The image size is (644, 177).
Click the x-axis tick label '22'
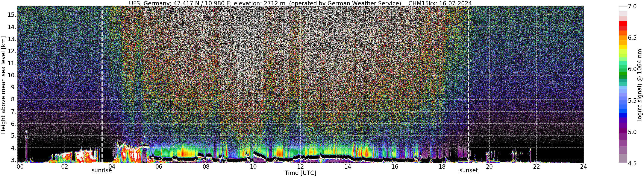tap(536, 167)
